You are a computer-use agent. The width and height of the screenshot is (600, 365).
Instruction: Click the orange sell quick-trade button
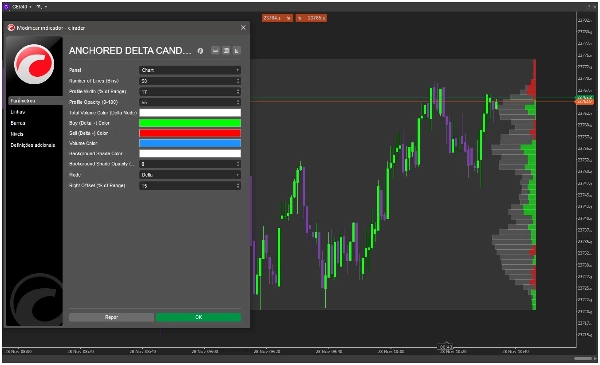coord(277,18)
